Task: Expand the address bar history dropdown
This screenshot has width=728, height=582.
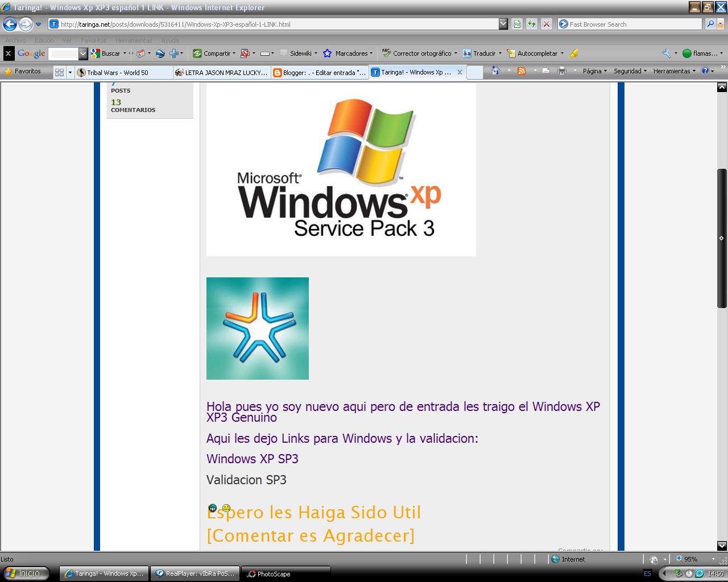Action: coord(503,24)
